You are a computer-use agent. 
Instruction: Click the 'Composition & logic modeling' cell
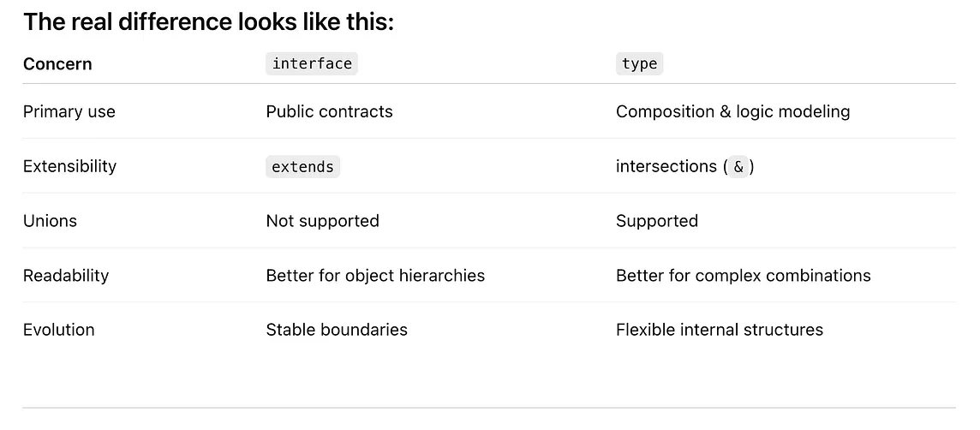(x=733, y=112)
